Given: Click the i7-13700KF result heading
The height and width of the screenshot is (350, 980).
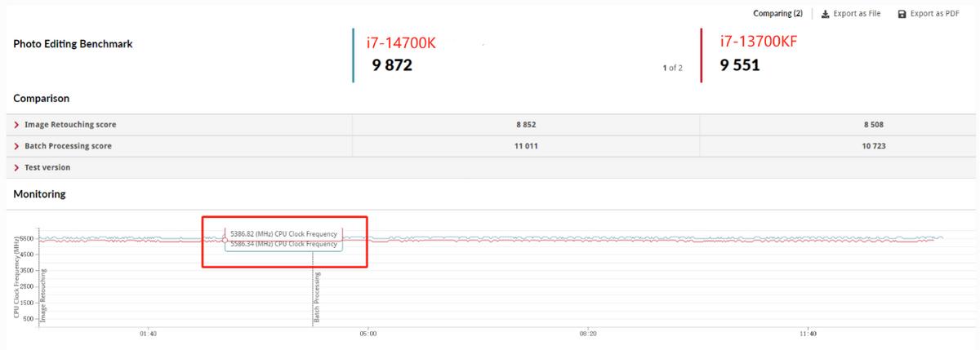Looking at the screenshot, I should pyautogui.click(x=758, y=42).
